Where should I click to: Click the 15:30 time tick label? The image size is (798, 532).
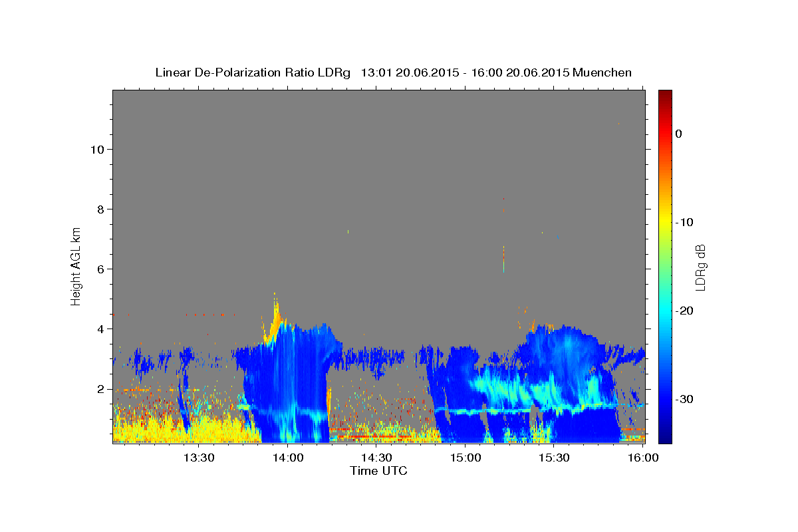pos(554,458)
